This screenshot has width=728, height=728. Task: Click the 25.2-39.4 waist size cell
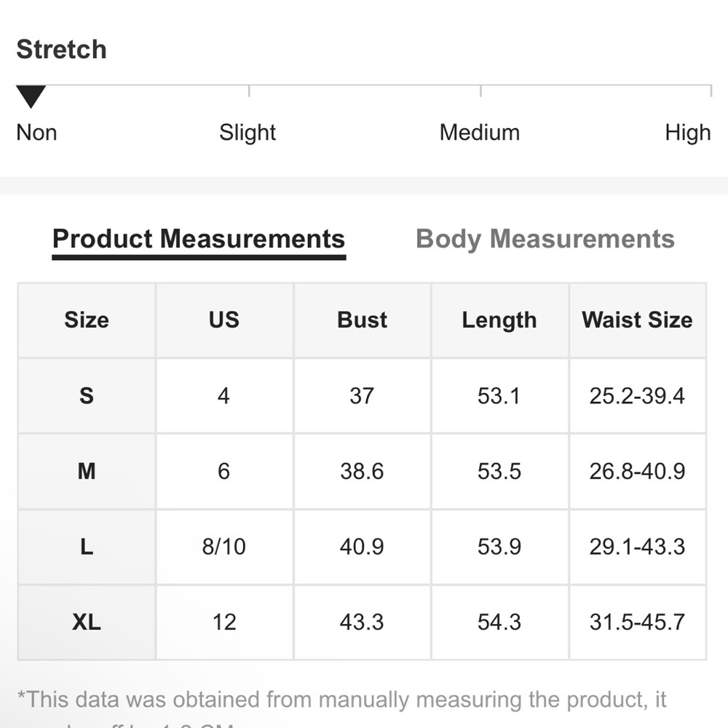[638, 396]
